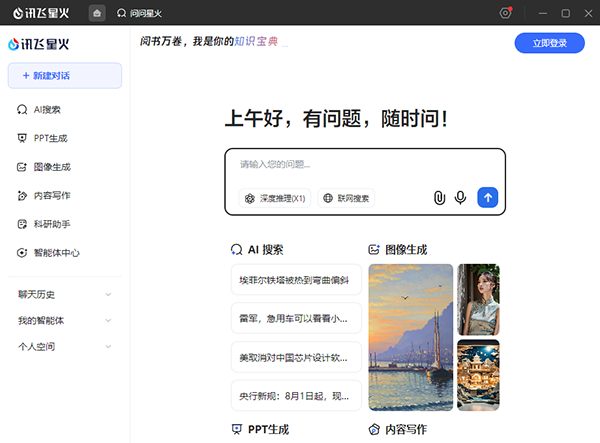Open PPT生成 in the sidebar

click(50, 138)
